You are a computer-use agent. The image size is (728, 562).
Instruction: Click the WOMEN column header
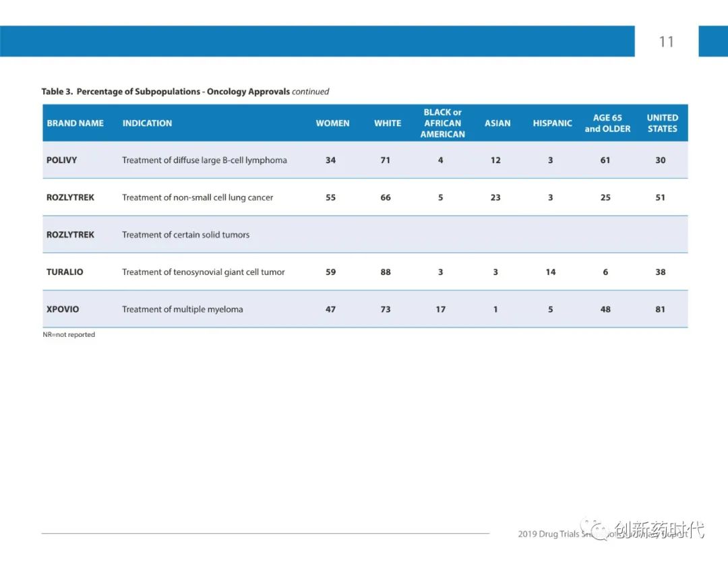332,123
